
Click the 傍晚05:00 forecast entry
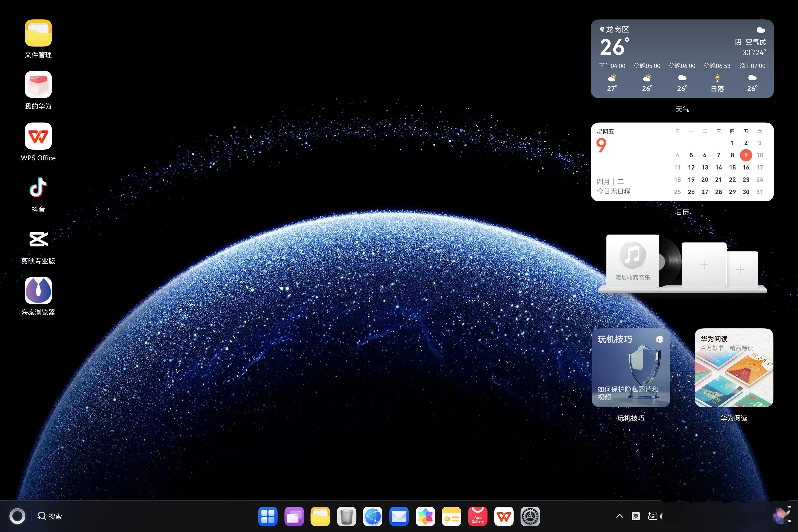point(647,78)
